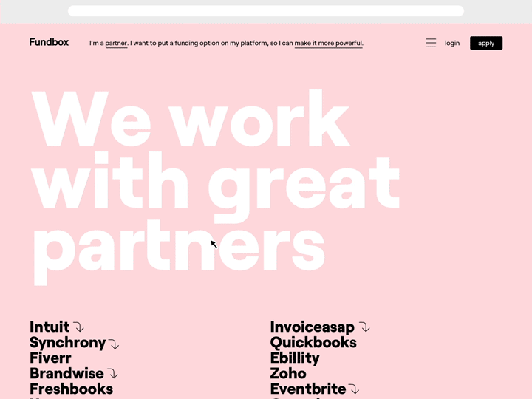Viewport: 532px width, 399px height.
Task: Select the Zoho partner name
Action: [288, 373]
